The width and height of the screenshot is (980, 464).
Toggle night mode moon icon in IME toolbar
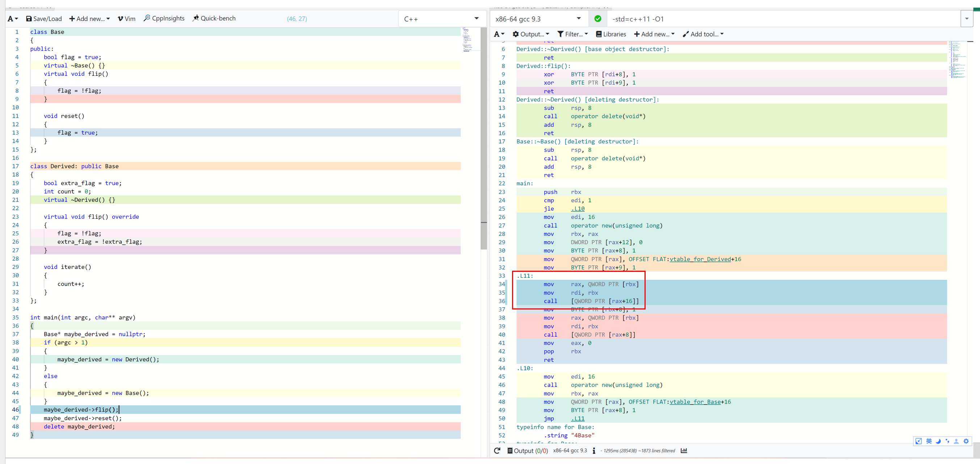click(938, 441)
